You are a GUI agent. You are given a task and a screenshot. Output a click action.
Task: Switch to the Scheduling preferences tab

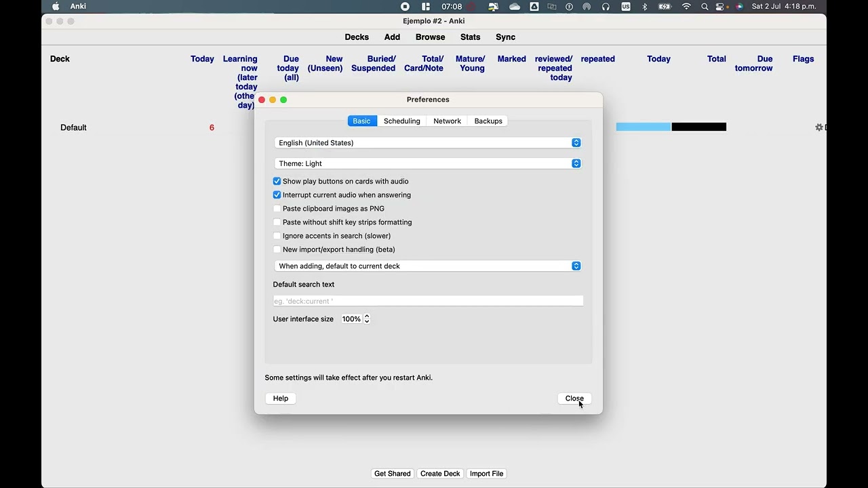point(402,121)
